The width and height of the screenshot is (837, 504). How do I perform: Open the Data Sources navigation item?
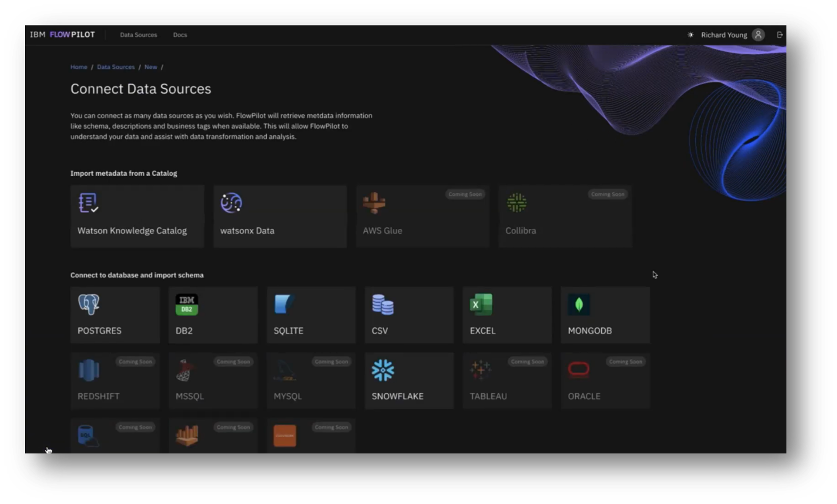[x=138, y=35]
